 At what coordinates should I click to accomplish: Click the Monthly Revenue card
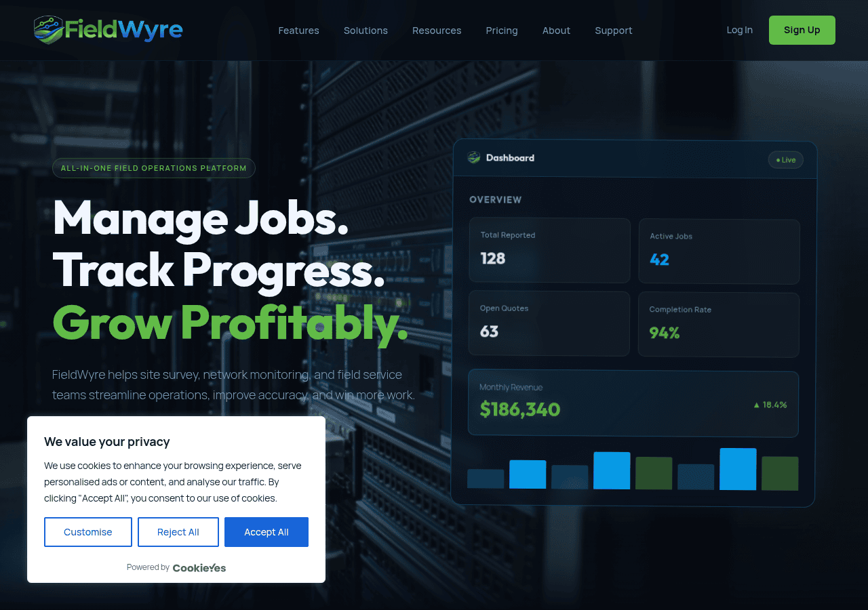[x=633, y=403]
